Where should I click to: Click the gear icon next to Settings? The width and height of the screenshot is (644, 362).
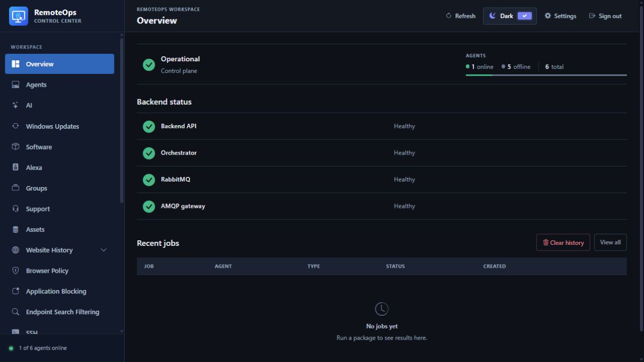coord(548,16)
